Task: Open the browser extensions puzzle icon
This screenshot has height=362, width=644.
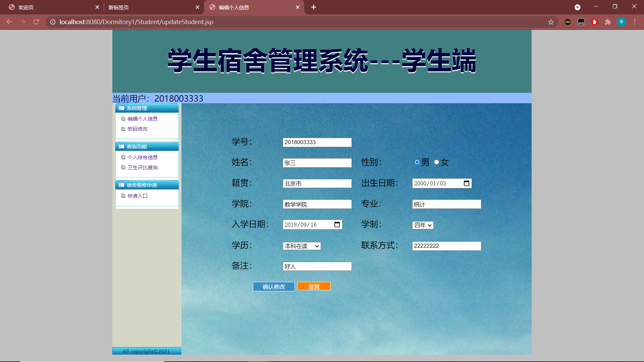Action: click(x=608, y=22)
